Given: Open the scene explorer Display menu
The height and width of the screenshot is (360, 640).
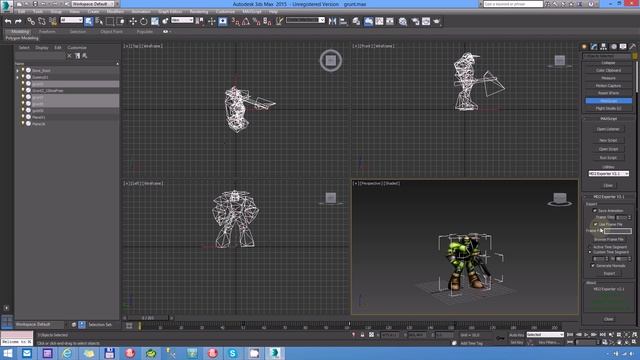Looking at the screenshot, I should click(42, 47).
